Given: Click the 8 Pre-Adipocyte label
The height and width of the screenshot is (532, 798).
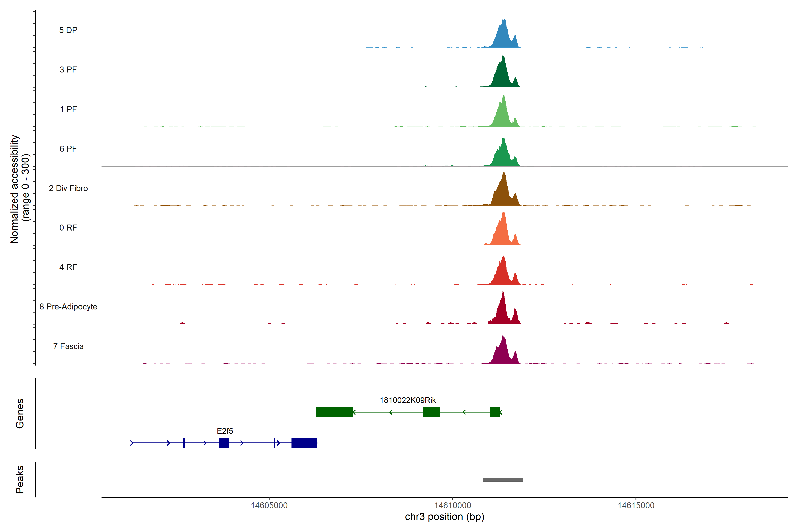Looking at the screenshot, I should 68,307.
